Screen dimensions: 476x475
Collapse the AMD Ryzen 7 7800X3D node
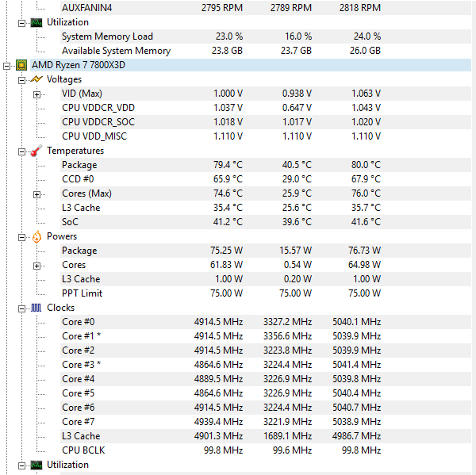click(x=6, y=66)
